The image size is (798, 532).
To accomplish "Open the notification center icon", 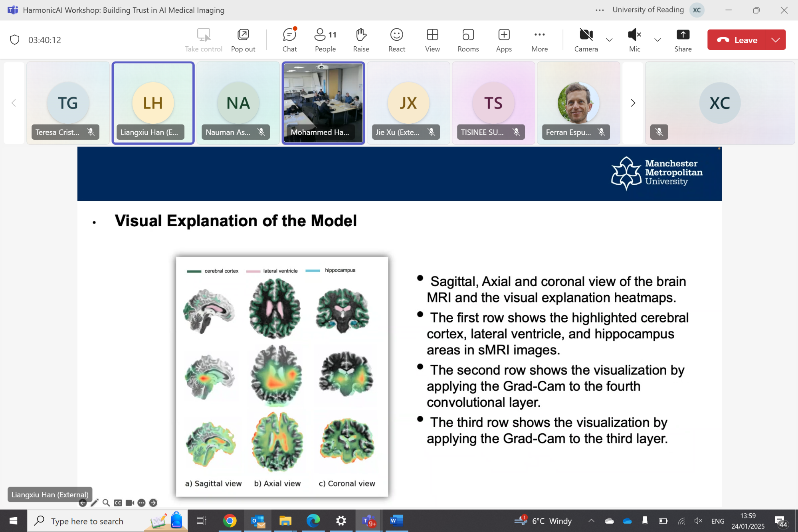I will [x=780, y=521].
